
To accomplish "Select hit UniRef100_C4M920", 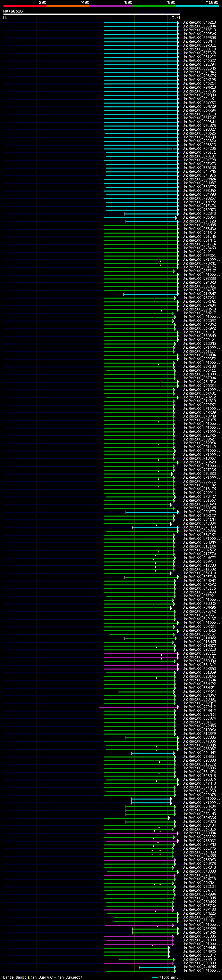I will (199, 951).
